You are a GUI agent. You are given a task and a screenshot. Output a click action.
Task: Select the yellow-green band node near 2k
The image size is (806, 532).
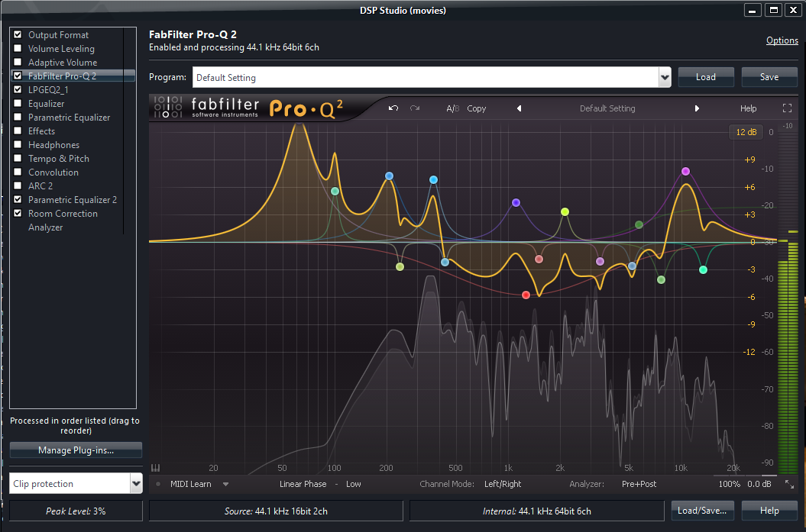point(565,211)
